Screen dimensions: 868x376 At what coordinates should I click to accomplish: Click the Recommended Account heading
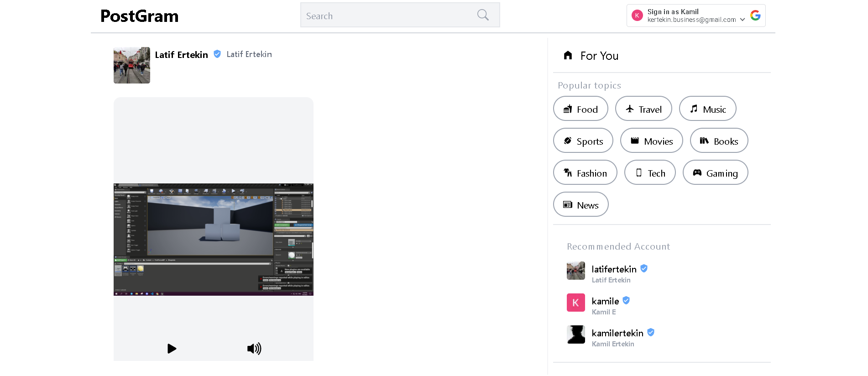tap(618, 246)
